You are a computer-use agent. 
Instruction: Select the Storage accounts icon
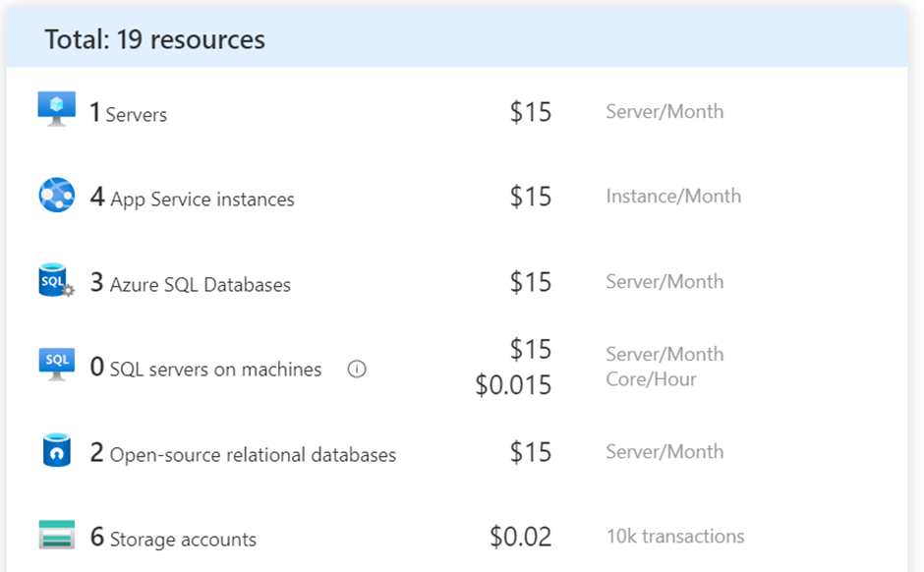(x=56, y=536)
